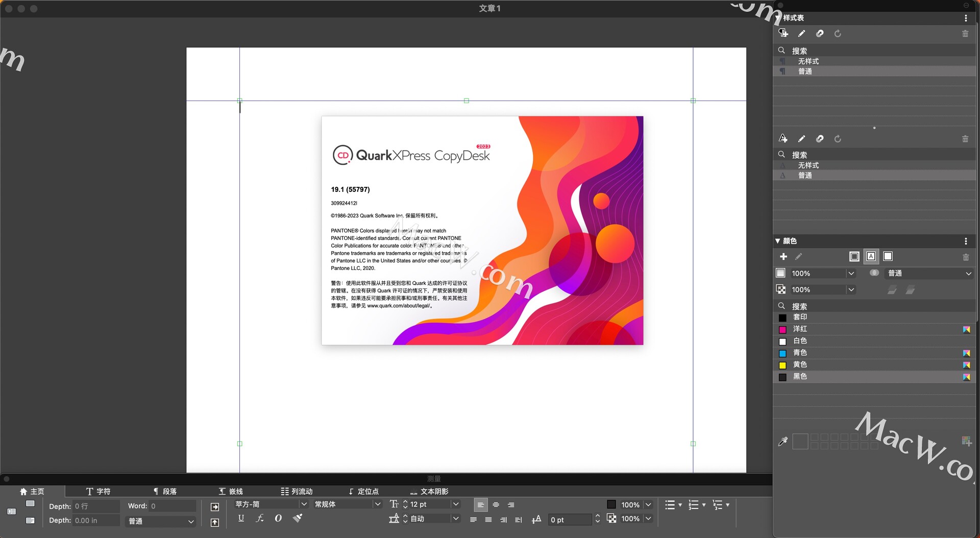Click the next story arrow button

coord(215,507)
